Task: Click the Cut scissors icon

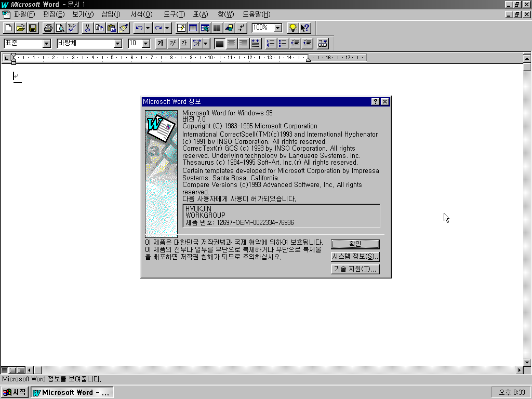Action: pos(87,28)
